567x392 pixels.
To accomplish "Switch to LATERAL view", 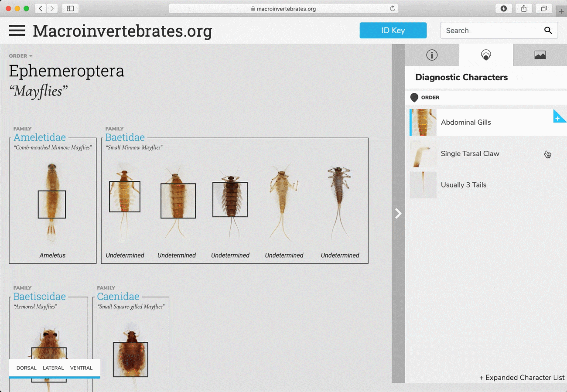I will [53, 368].
